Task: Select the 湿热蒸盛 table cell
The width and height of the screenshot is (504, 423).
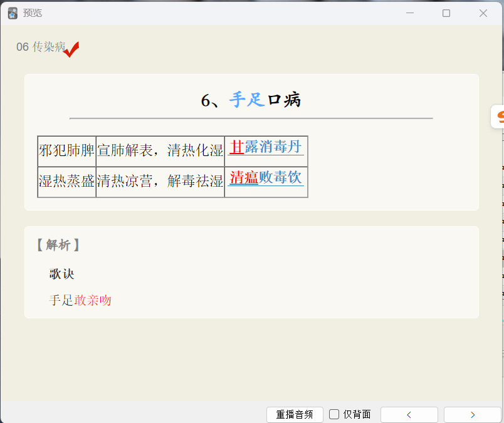Action: [x=67, y=182]
